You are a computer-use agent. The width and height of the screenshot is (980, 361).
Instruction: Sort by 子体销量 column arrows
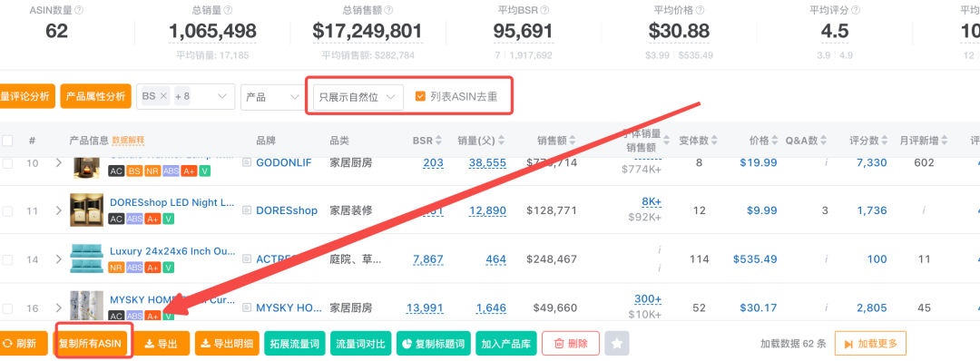(x=665, y=141)
